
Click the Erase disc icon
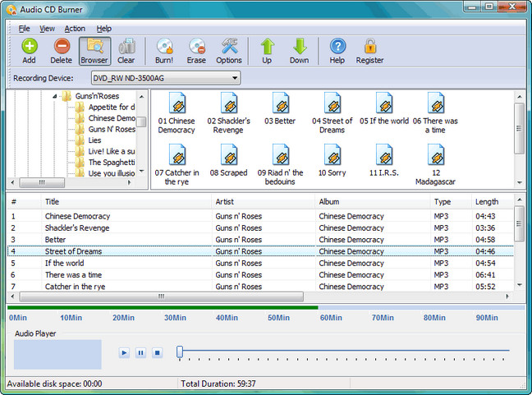click(x=196, y=47)
